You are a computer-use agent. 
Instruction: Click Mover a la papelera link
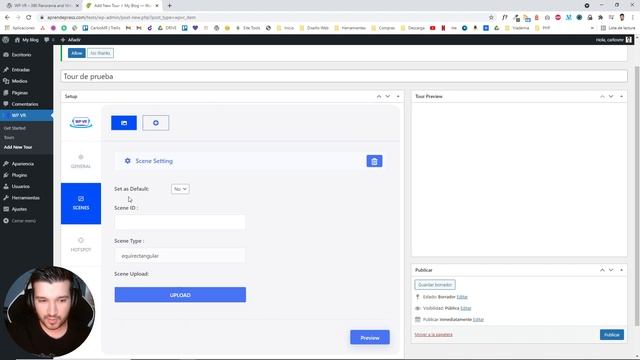tap(433, 334)
